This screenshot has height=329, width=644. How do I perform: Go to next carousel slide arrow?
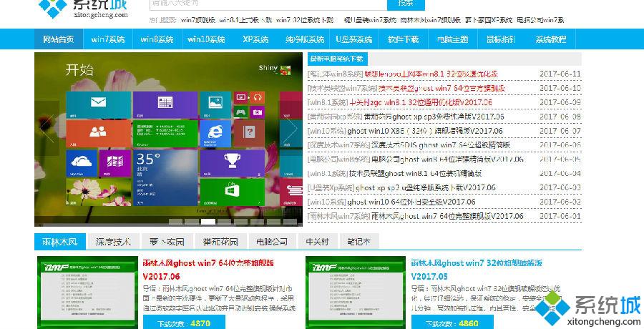(291, 129)
